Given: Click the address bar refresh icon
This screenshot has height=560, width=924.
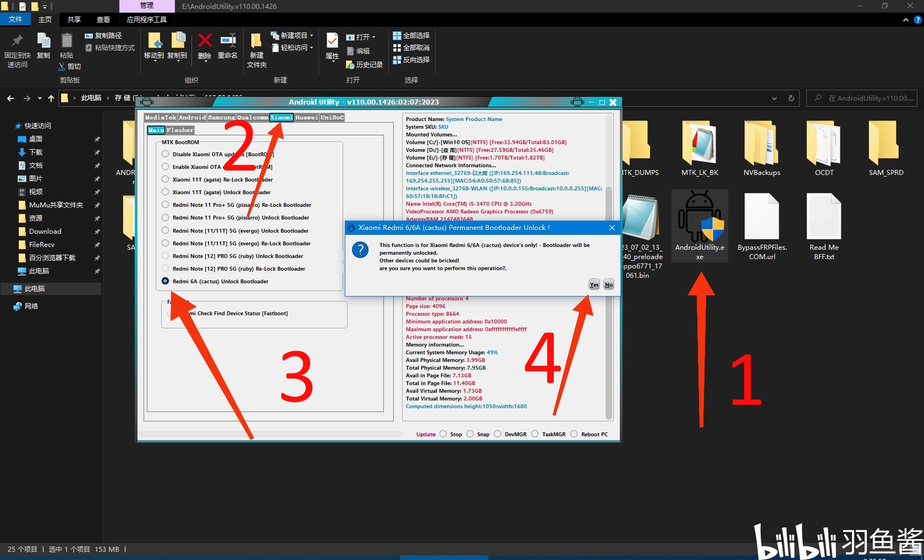Looking at the screenshot, I should (791, 98).
